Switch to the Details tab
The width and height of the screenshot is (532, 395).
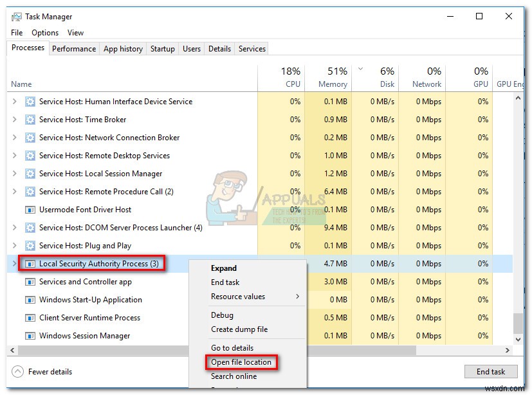[x=219, y=48]
